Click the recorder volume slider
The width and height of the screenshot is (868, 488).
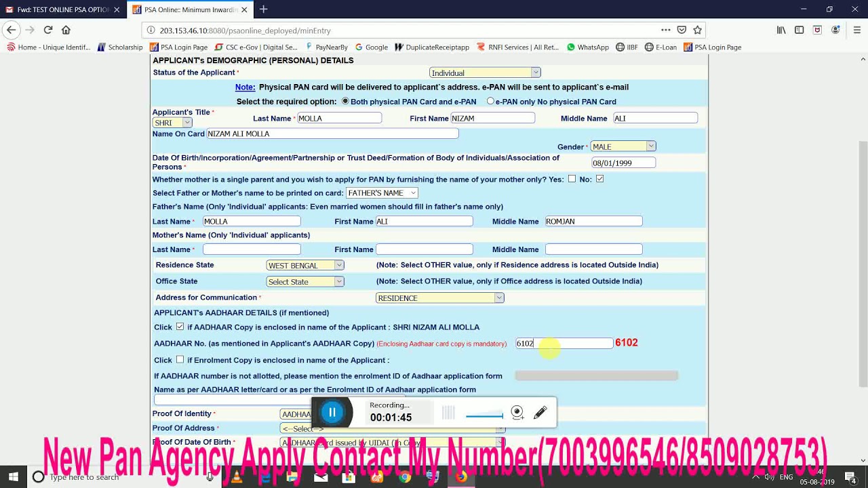coord(484,415)
